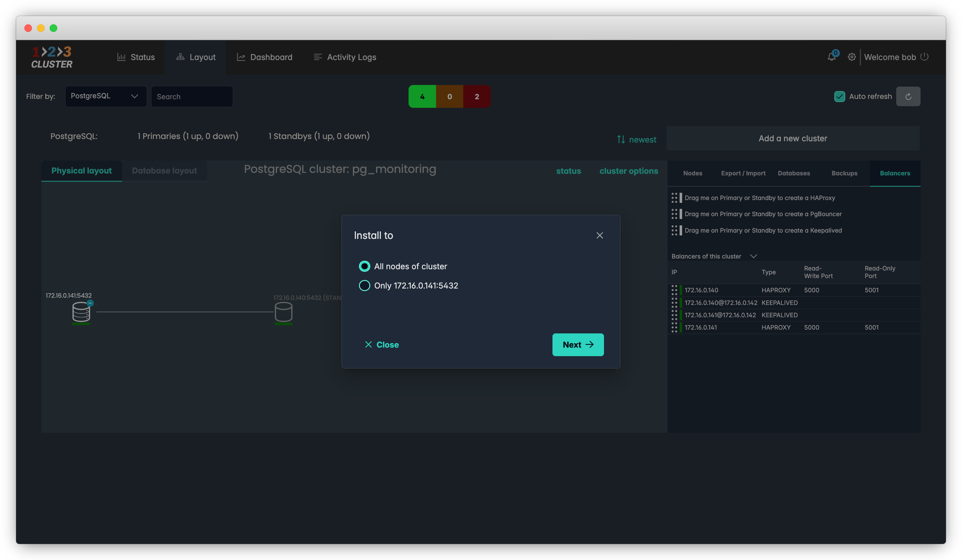Click the newest sort arrows icon
The width and height of the screenshot is (962, 560).
pyautogui.click(x=621, y=140)
